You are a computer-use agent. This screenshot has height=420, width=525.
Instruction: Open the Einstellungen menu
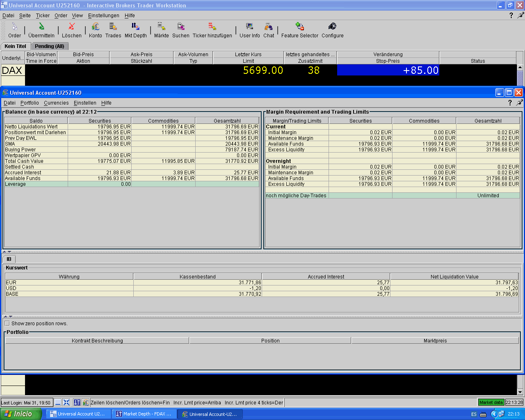click(104, 15)
